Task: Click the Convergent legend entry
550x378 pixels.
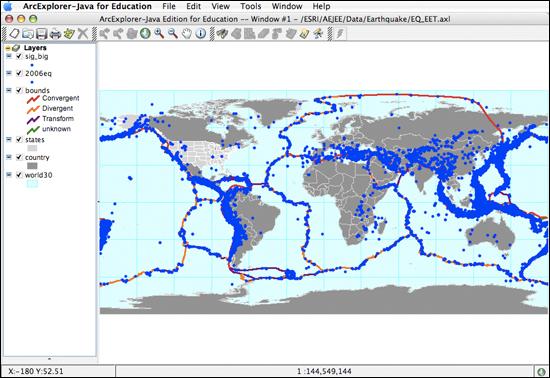Action: (x=53, y=99)
